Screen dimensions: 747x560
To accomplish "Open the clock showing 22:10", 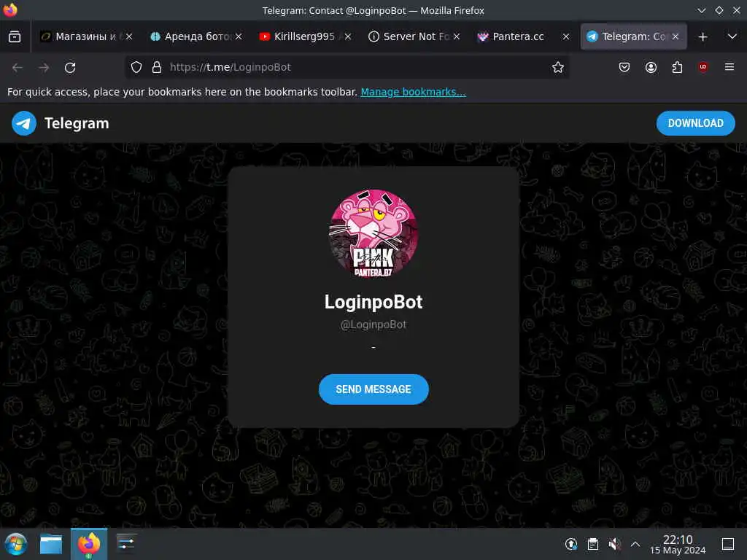I will (x=678, y=544).
